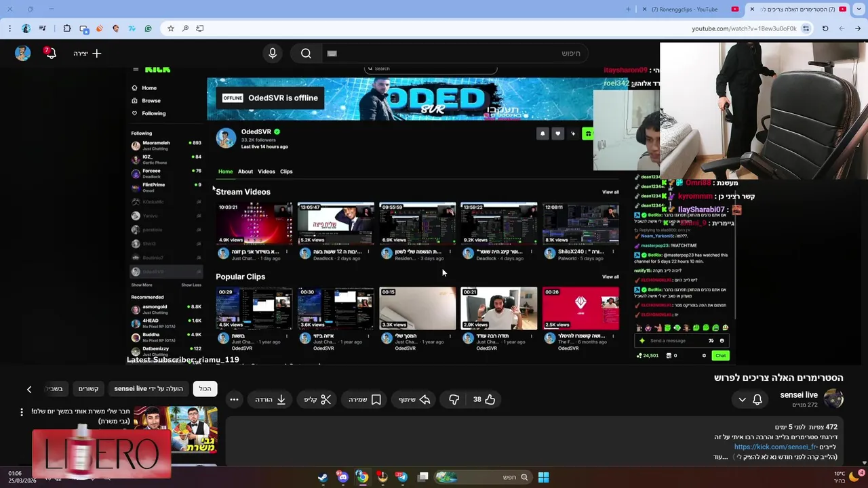The width and height of the screenshot is (868, 488).
Task: Open the three-dot more actions menu
Action: click(234, 399)
